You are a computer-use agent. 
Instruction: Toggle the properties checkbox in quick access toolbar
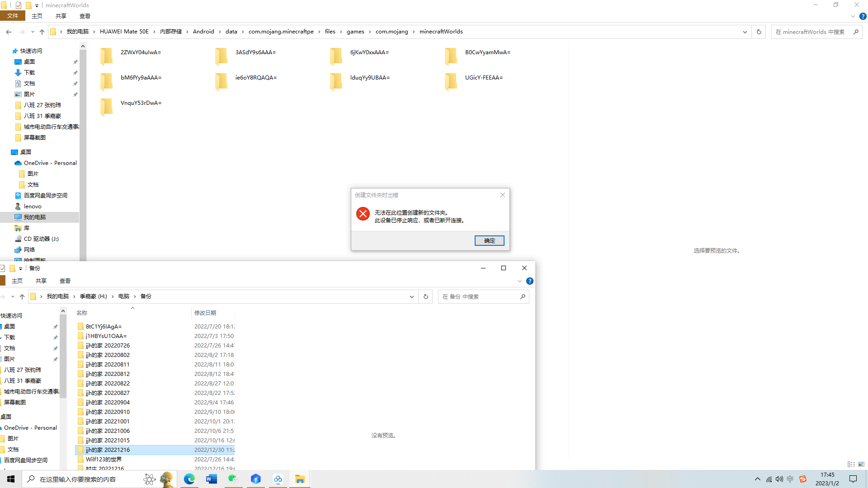(19, 5)
